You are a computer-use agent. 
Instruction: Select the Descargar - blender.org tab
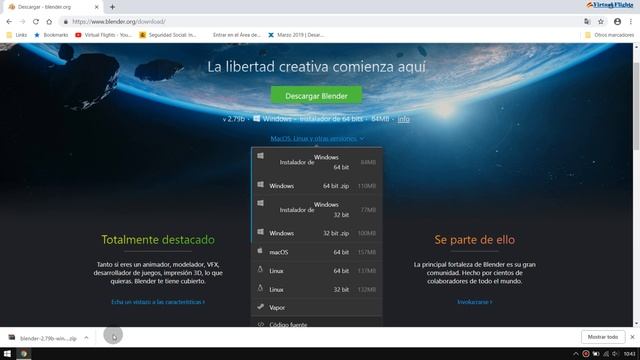click(53, 7)
